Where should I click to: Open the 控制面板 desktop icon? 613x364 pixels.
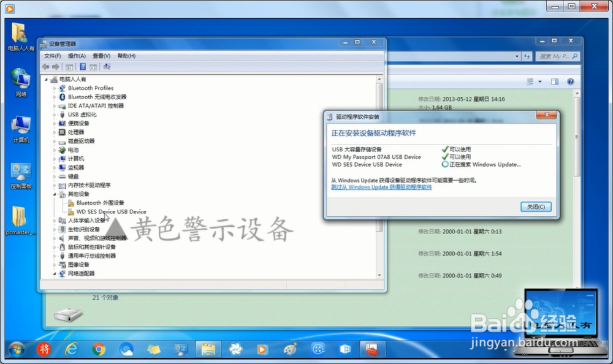[x=21, y=175]
